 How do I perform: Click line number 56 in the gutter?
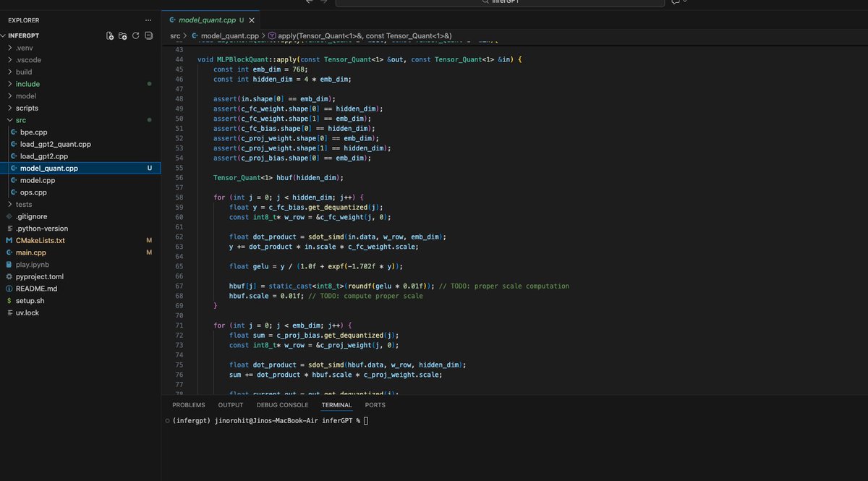click(x=179, y=177)
